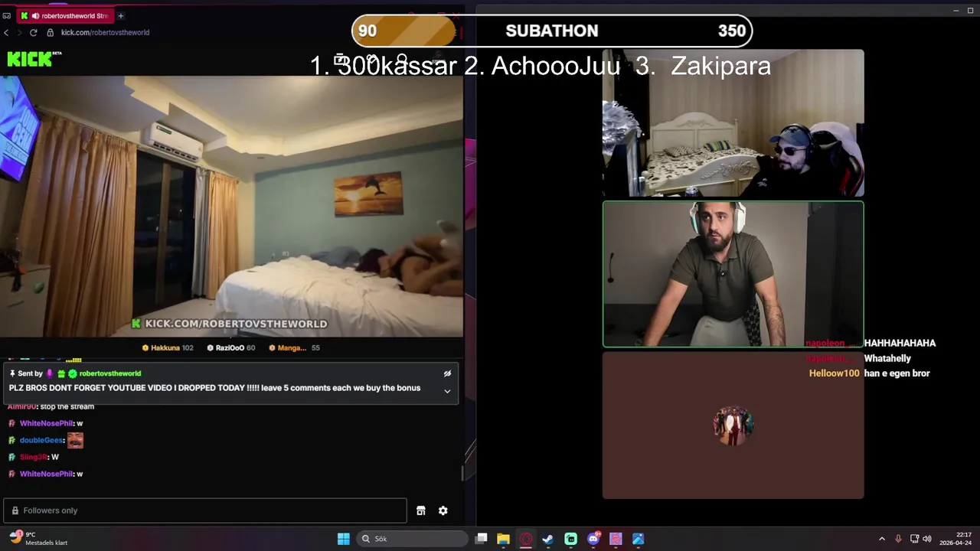Select the green-outlined speaker webcam
980x551 pixels.
pyautogui.click(x=733, y=274)
